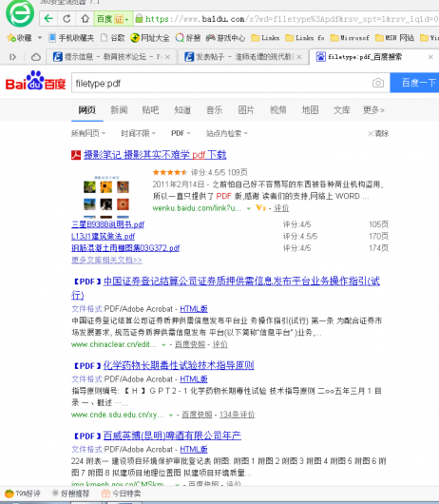The width and height of the screenshot is (439, 504).
Task: Close the 发表帖子 tab
Action: pyautogui.click(x=299, y=57)
